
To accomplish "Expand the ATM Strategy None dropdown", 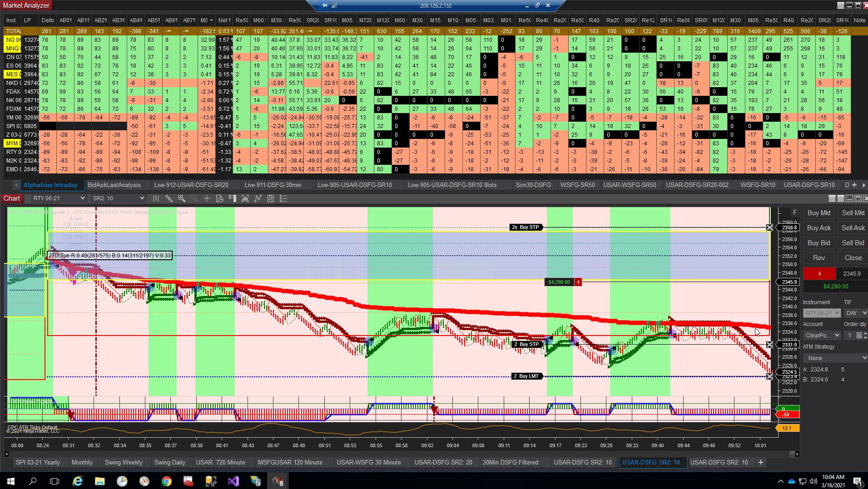I will click(835, 358).
